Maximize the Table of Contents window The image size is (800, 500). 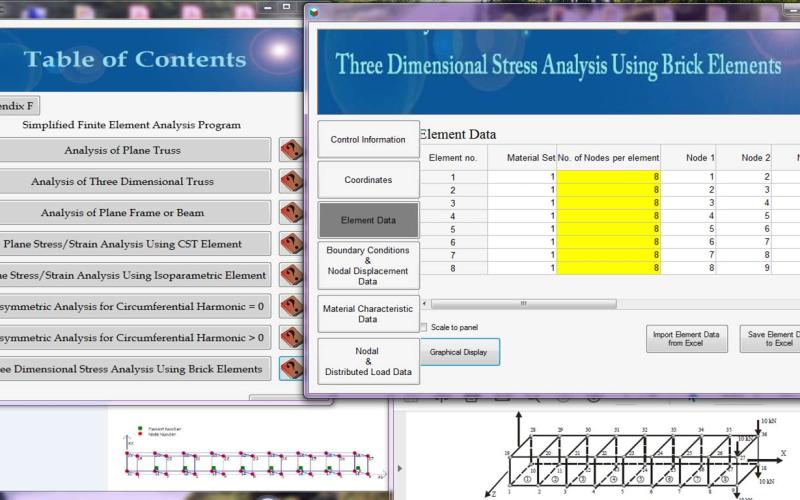point(286,7)
